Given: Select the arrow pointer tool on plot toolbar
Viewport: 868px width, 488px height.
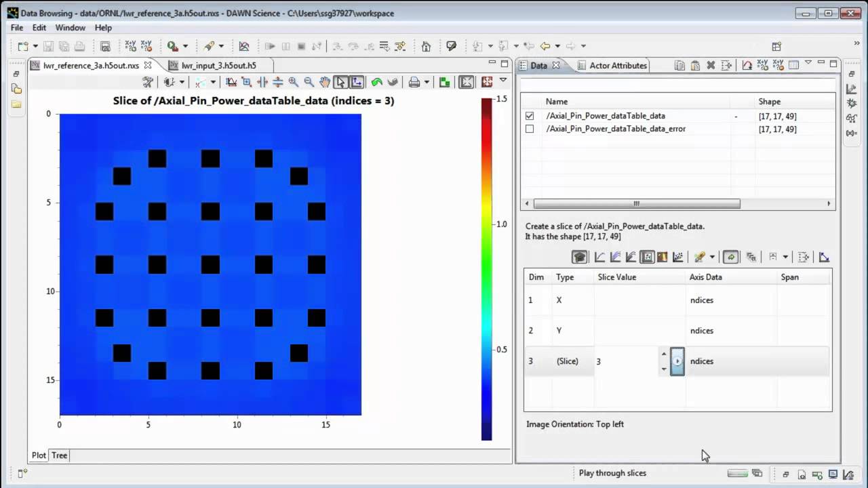Looking at the screenshot, I should pos(340,82).
